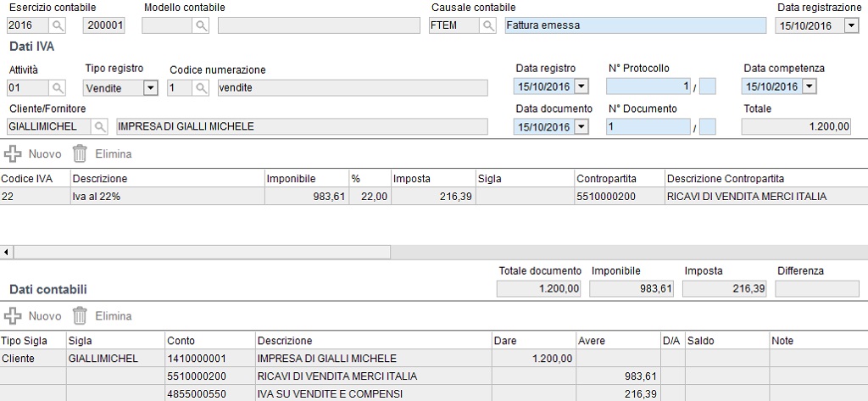Click the N° Protocollo input field
Screen dimensions: 868x401
pos(648,86)
